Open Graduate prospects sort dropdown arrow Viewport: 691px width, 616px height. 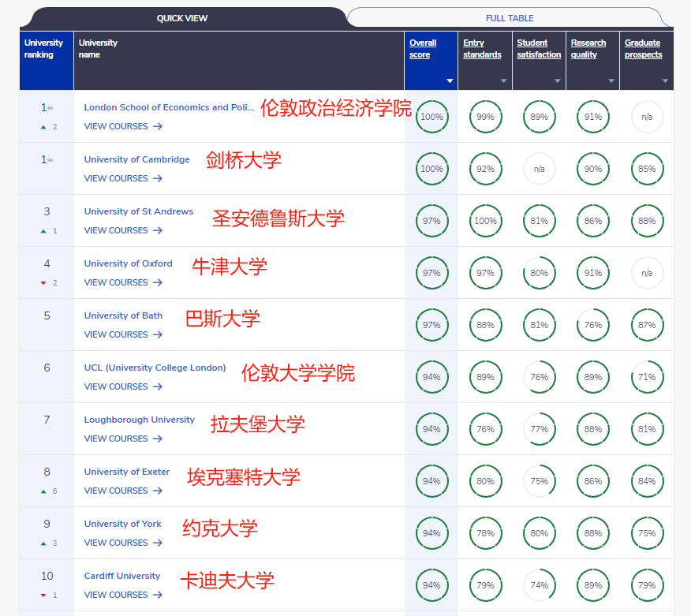pos(666,81)
